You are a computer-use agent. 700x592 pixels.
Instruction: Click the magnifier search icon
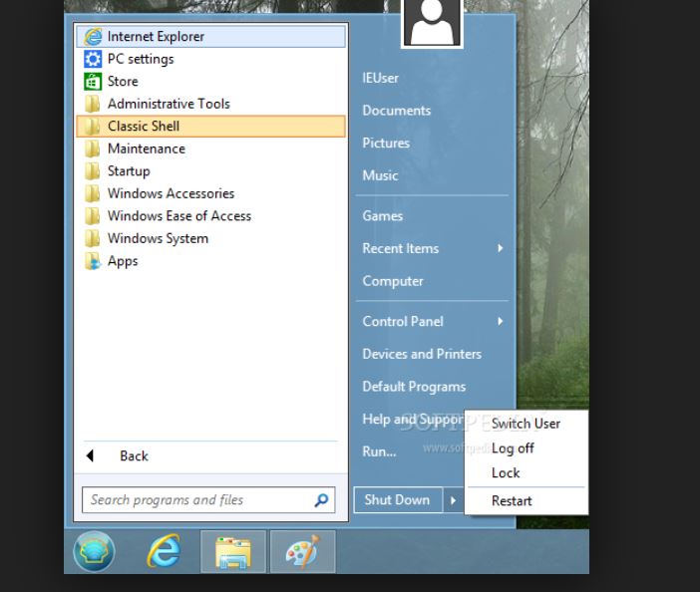click(321, 500)
